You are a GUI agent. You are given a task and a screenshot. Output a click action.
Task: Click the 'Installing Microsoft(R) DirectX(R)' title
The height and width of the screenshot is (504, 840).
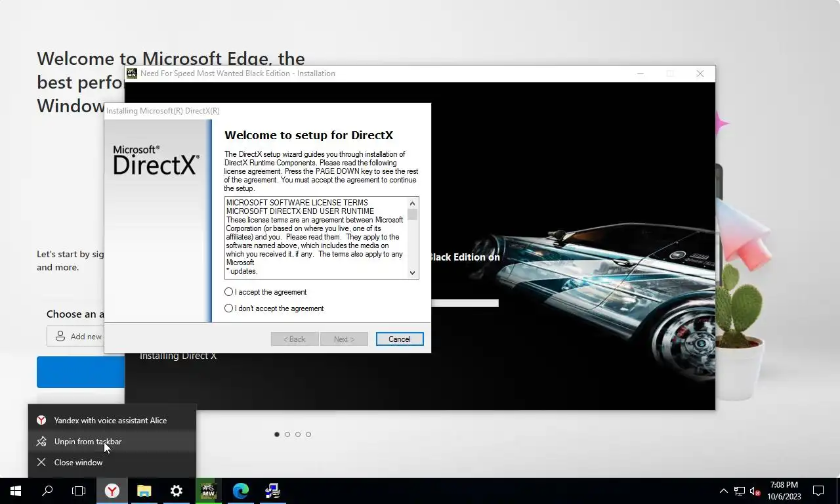coord(163,111)
